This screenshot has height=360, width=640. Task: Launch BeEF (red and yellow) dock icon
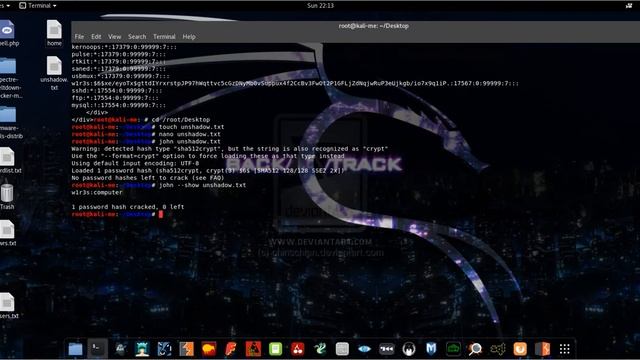tap(209, 349)
